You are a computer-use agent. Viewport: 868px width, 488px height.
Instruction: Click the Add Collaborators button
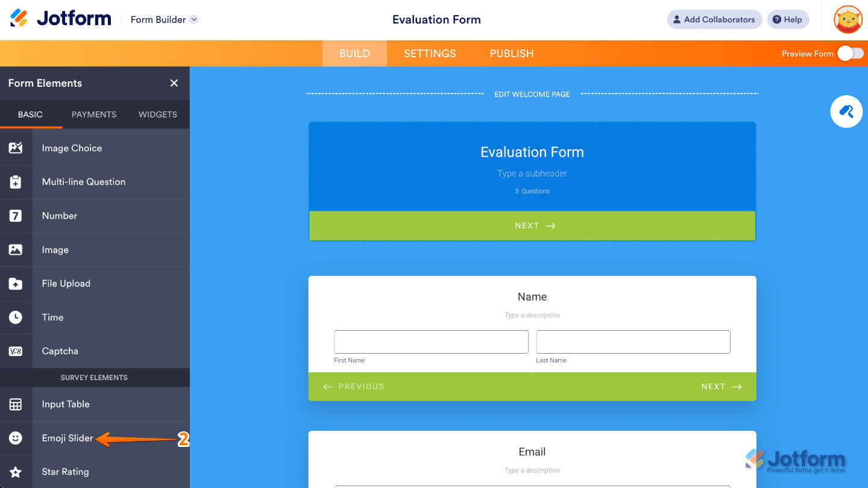coord(714,19)
